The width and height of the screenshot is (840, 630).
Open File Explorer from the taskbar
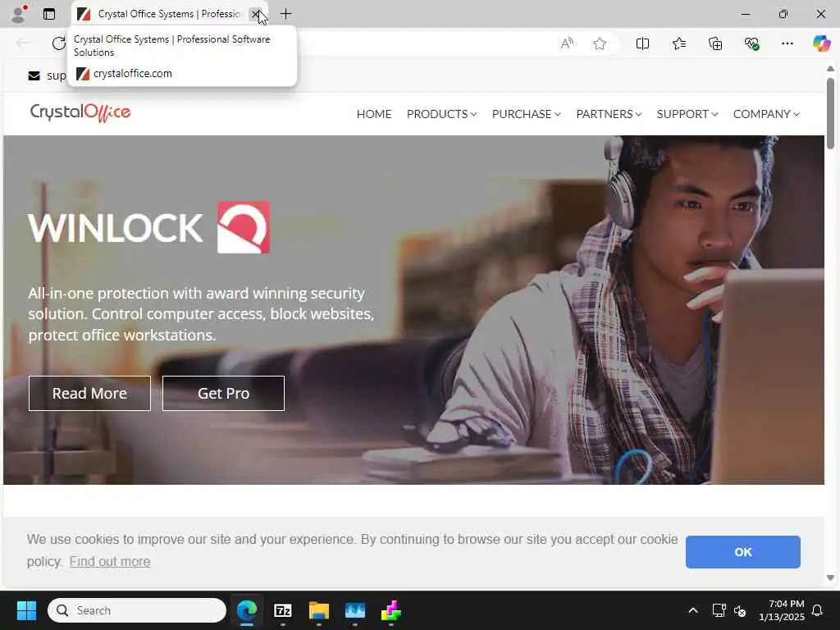319,610
